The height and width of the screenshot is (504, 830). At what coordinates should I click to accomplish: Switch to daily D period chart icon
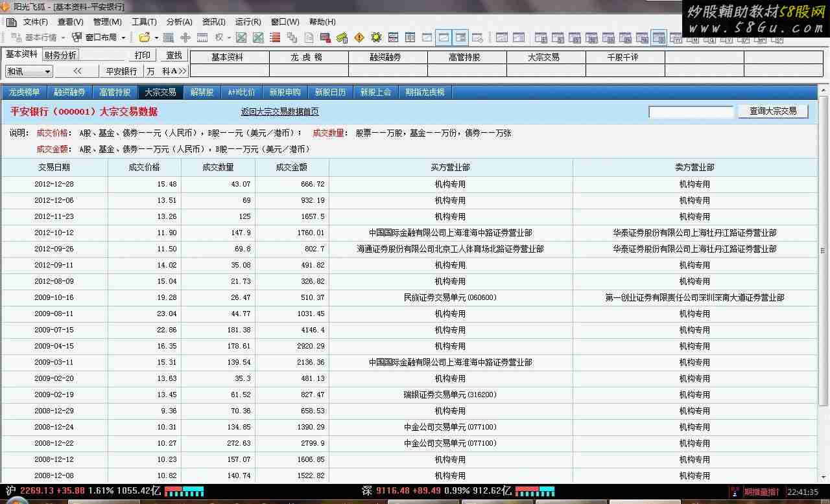(x=659, y=38)
